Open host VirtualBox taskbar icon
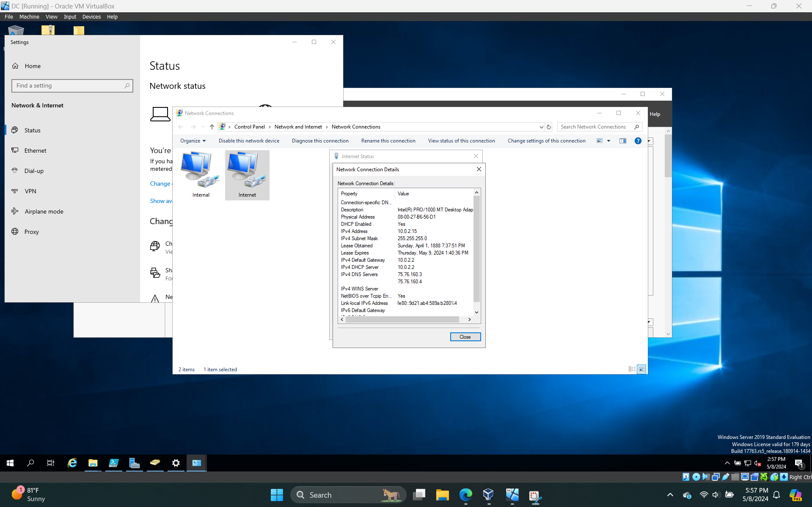The height and width of the screenshot is (507, 812). click(488, 495)
